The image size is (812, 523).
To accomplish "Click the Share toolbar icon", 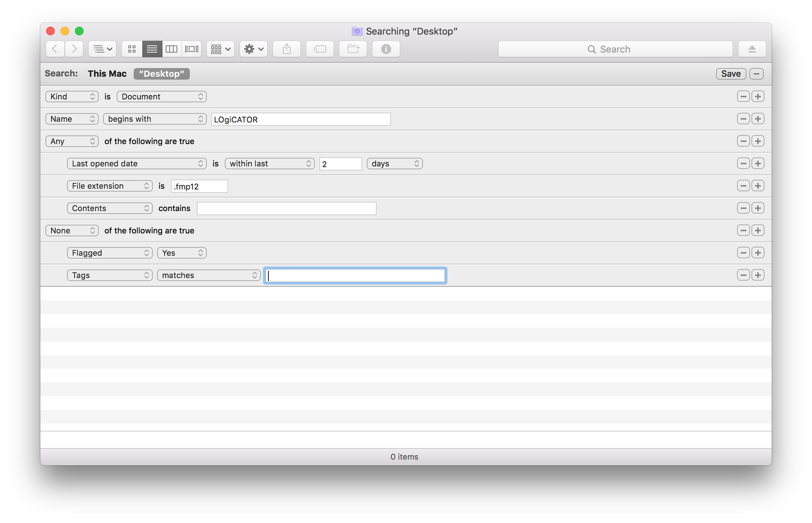I will tap(287, 49).
